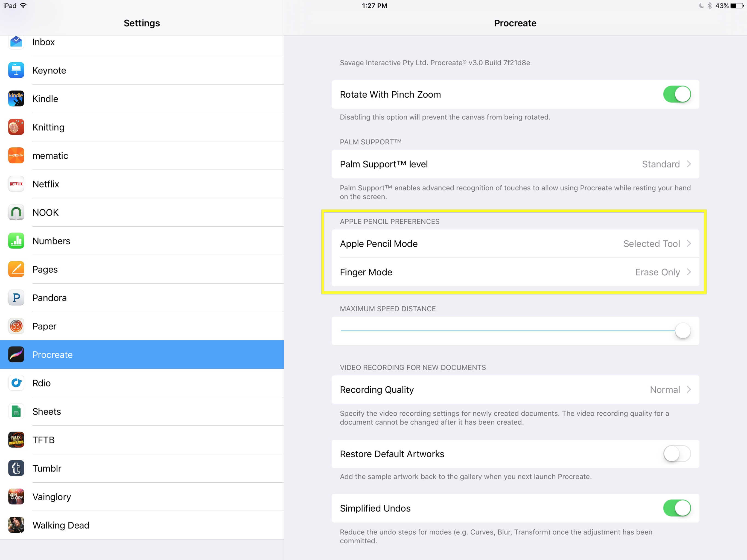This screenshot has width=747, height=560.
Task: Enable Restore Default Artworks switch
Action: [x=676, y=454]
